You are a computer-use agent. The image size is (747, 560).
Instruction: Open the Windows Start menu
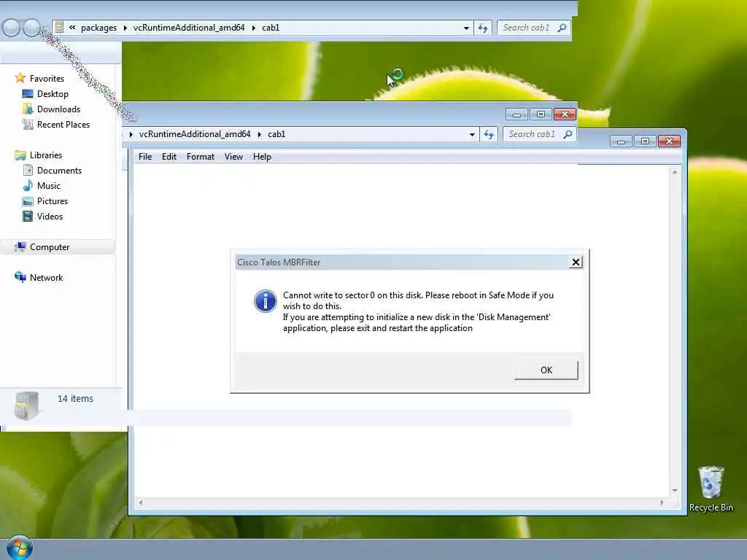[x=20, y=548]
